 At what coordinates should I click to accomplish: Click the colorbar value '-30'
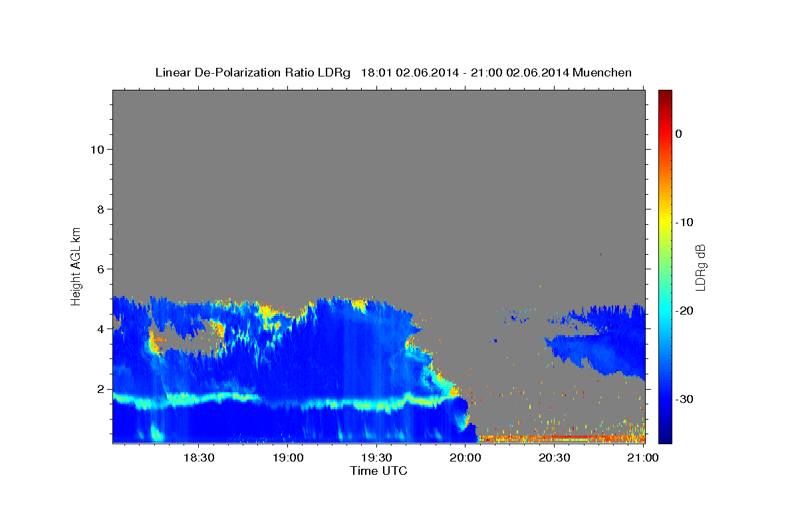click(x=685, y=399)
